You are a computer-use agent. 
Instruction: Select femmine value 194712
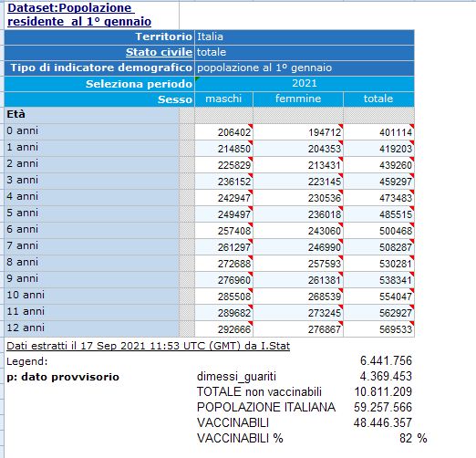(298, 132)
